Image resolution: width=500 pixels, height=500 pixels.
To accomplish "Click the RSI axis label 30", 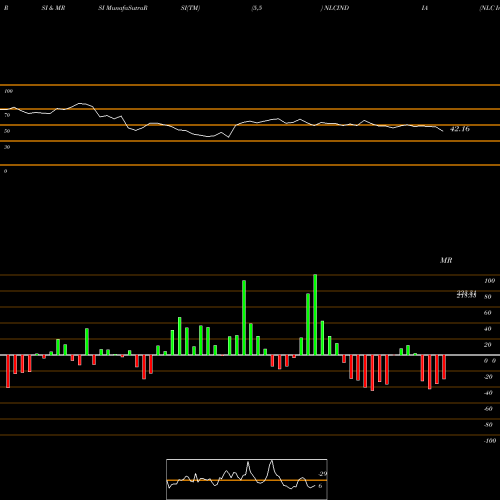I will pos(7,147).
